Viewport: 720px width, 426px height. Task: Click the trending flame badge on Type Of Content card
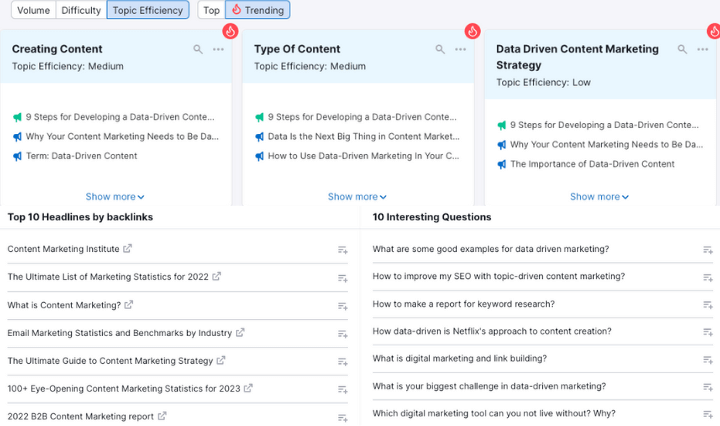(472, 31)
